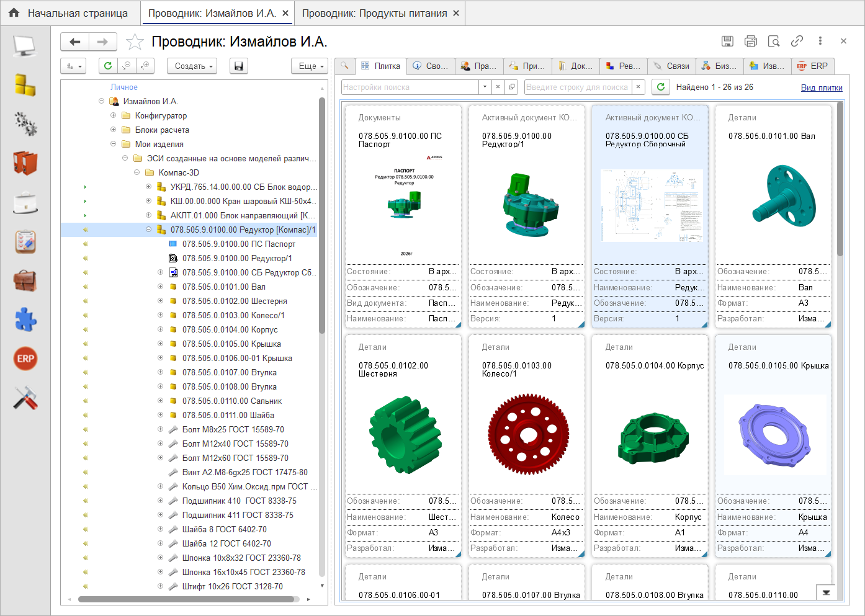The image size is (865, 616).
Task: Click the floppy disk save button in tree toolbar
Action: (239, 66)
